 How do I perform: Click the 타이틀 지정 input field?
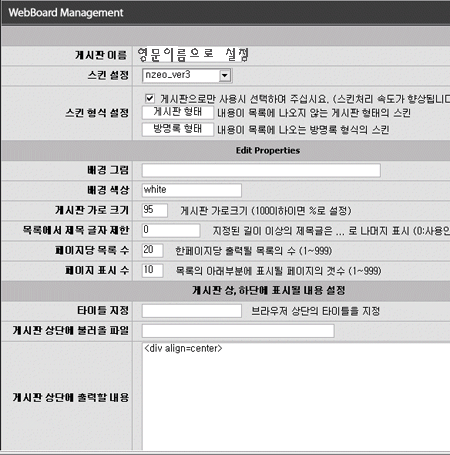click(192, 311)
